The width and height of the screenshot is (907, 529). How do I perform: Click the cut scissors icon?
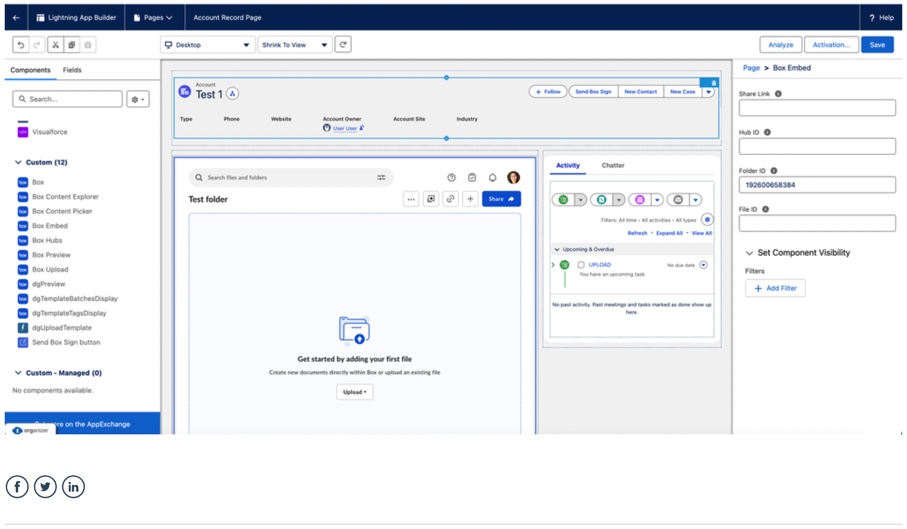pos(56,45)
